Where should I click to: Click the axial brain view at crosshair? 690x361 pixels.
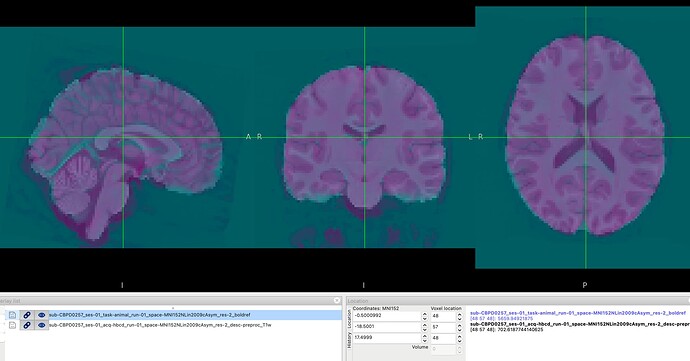pyautogui.click(x=585, y=137)
